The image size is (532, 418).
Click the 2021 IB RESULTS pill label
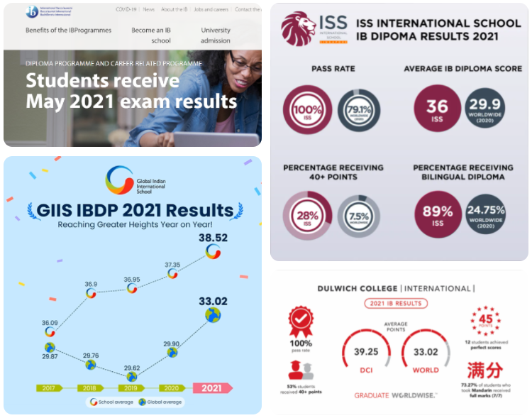click(x=396, y=303)
